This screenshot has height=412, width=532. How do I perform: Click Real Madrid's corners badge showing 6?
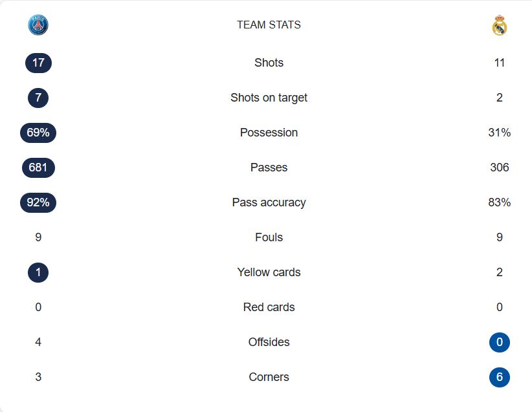coord(500,377)
